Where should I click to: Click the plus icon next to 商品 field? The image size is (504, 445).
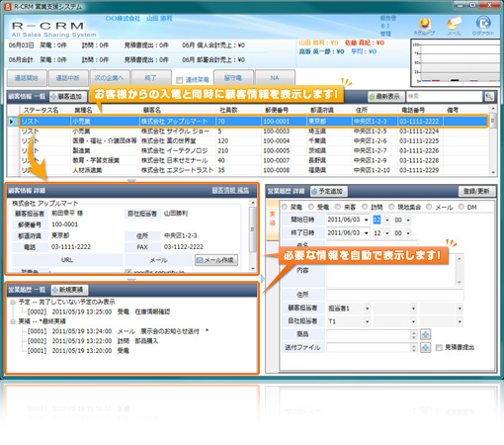coord(425,334)
